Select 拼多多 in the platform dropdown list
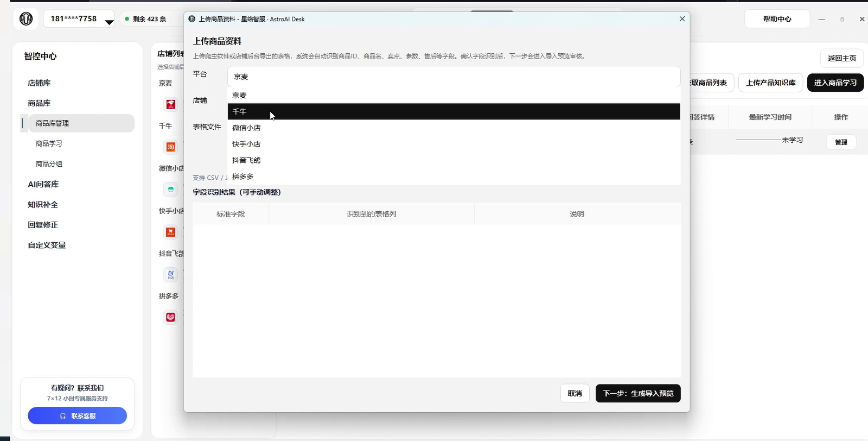This screenshot has height=441, width=868. (x=454, y=177)
